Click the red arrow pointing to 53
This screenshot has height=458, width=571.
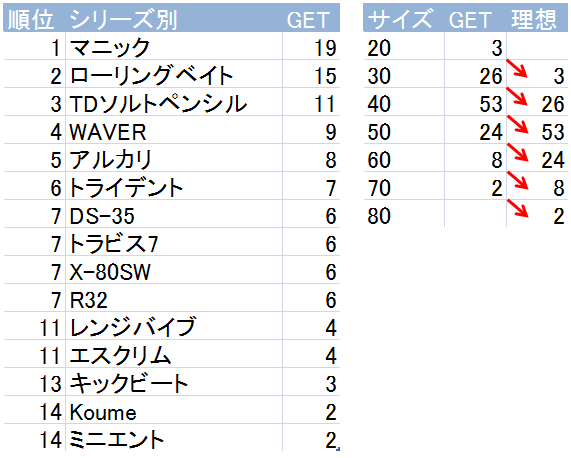tap(517, 124)
